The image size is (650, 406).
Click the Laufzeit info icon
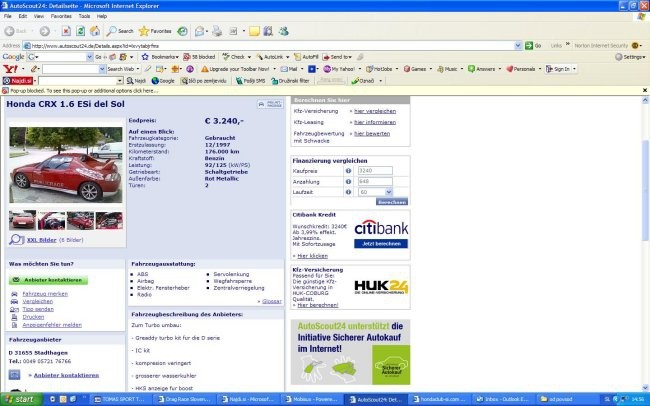[348, 192]
